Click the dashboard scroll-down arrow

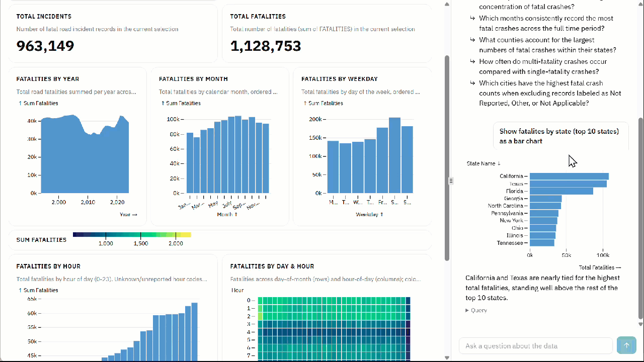[x=447, y=357]
